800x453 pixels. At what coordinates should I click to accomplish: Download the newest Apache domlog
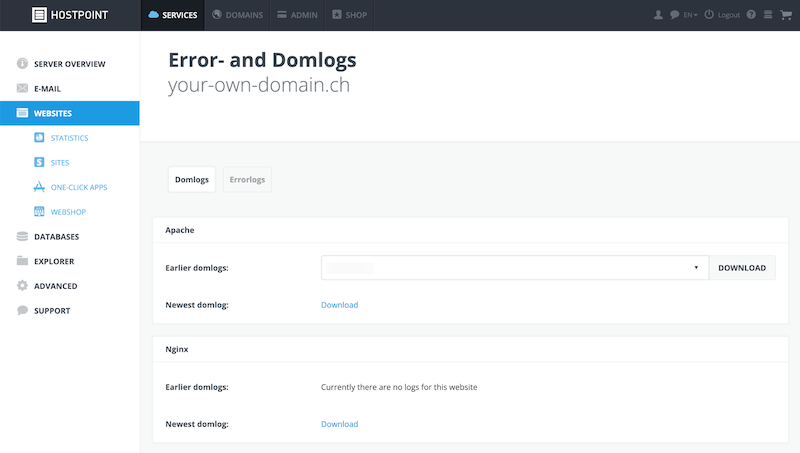point(339,305)
